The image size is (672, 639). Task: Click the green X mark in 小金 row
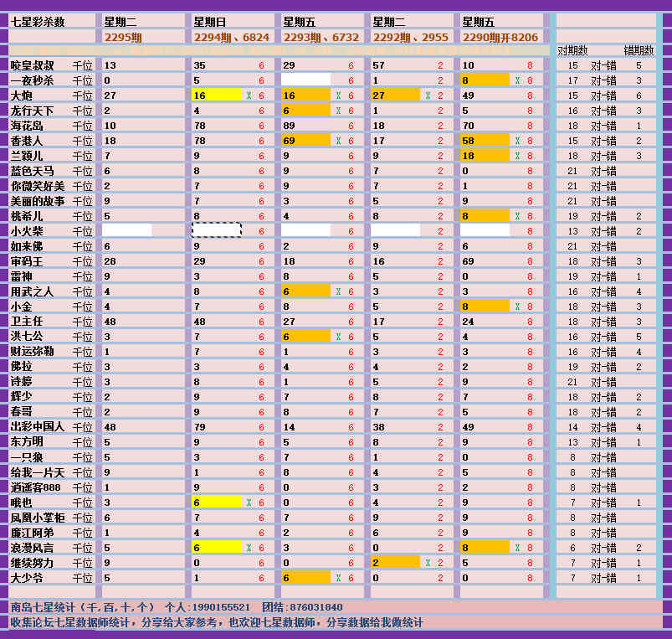517,307
